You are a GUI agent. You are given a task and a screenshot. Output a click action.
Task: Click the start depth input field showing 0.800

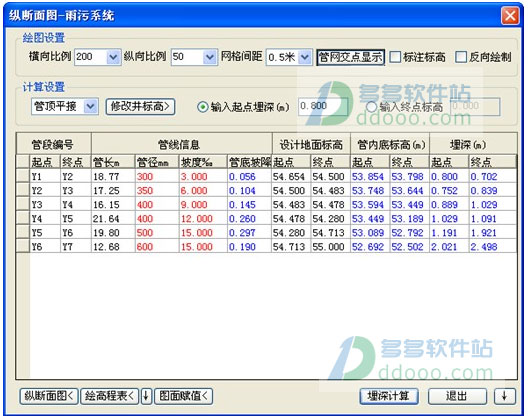(323, 106)
